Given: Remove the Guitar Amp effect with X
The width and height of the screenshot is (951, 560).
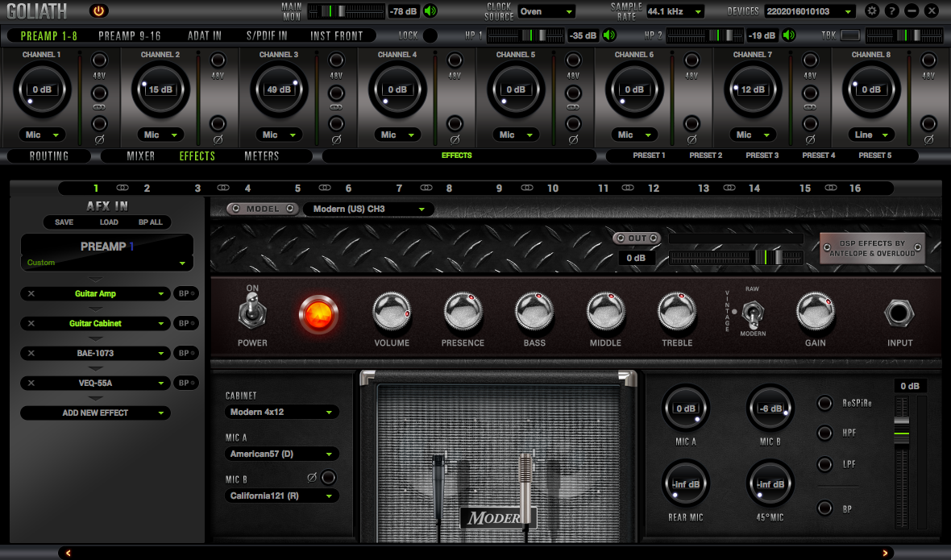Looking at the screenshot, I should click(x=31, y=293).
